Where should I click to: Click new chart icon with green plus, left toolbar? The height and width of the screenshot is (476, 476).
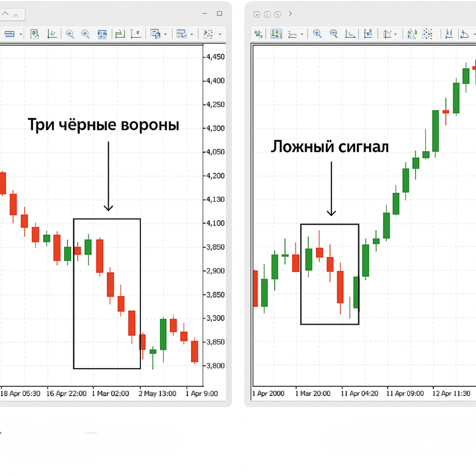pos(35,34)
